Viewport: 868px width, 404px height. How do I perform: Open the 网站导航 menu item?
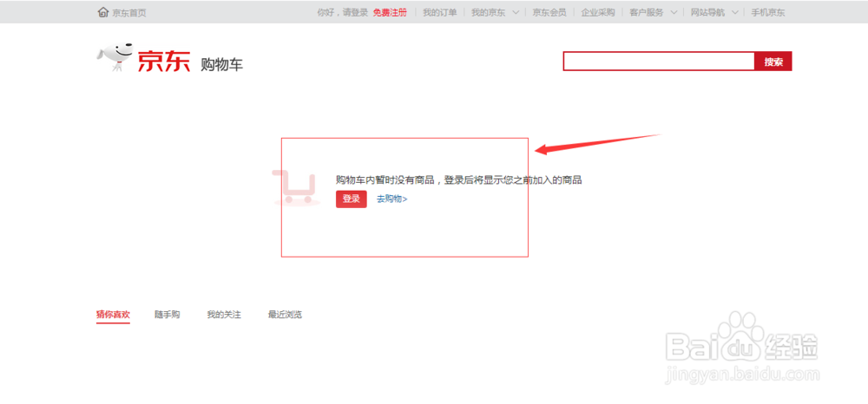coord(708,12)
